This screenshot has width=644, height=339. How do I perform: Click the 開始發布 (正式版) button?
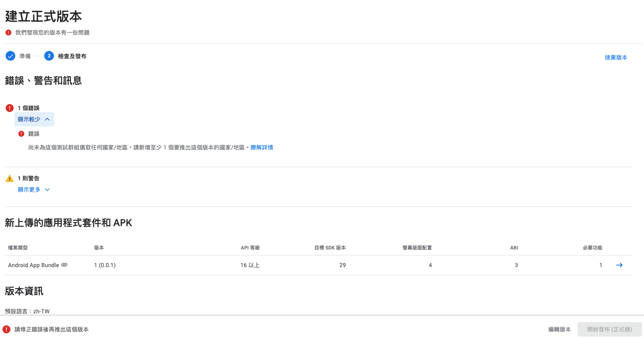[609, 329]
